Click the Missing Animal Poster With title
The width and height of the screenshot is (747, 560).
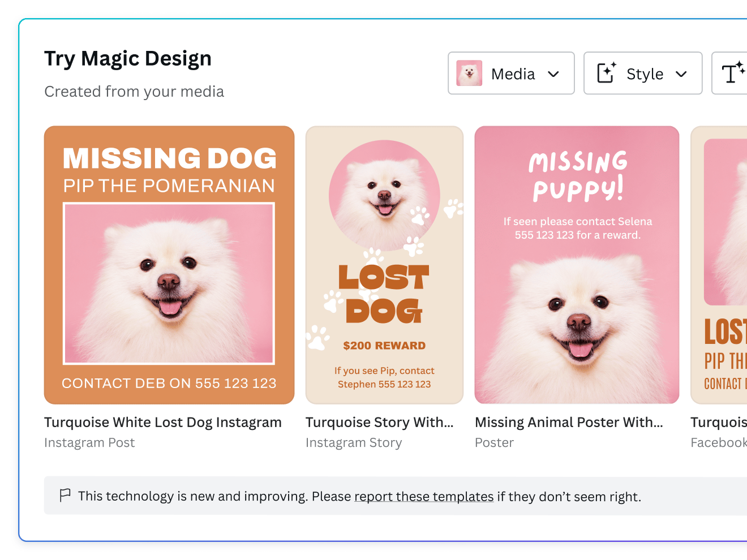click(568, 422)
